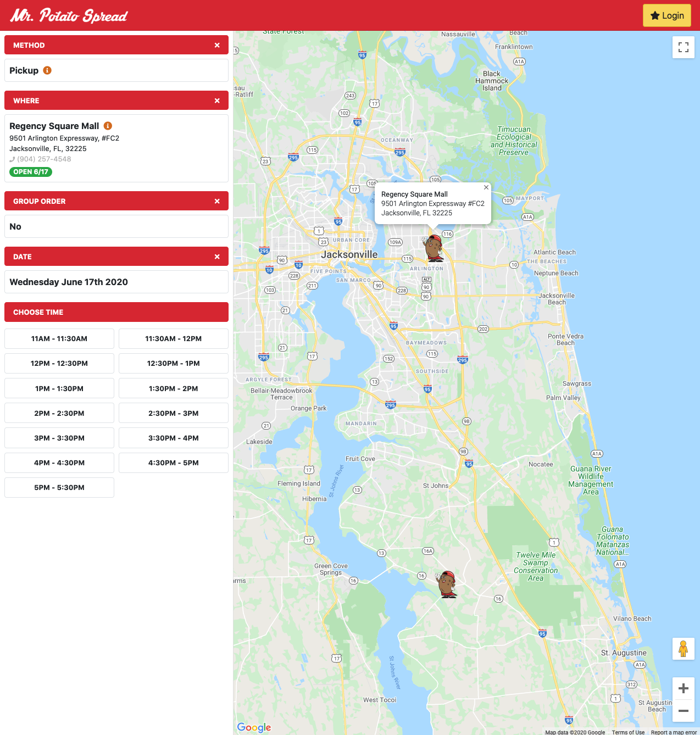
Task: Show Pickup info icon details
Action: pos(47,70)
